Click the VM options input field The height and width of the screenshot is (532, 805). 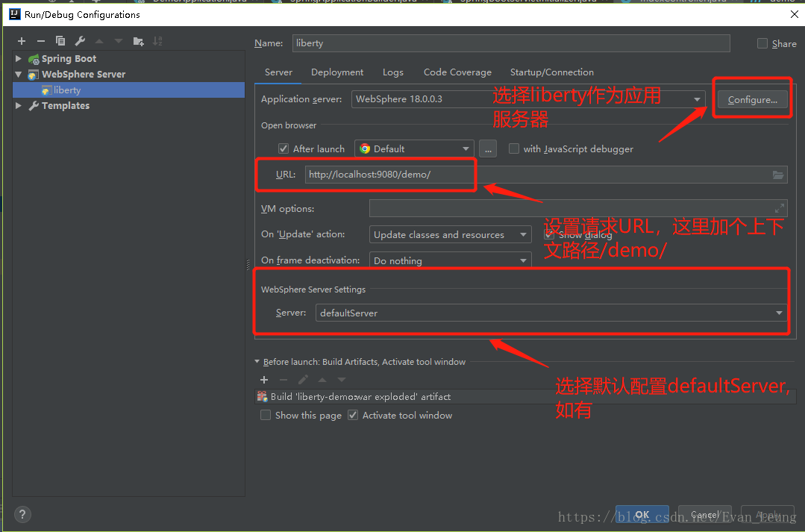578,208
